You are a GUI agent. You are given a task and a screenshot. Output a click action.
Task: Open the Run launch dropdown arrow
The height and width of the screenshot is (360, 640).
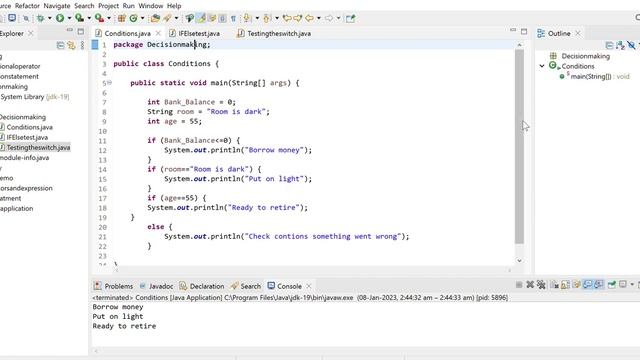point(69,18)
